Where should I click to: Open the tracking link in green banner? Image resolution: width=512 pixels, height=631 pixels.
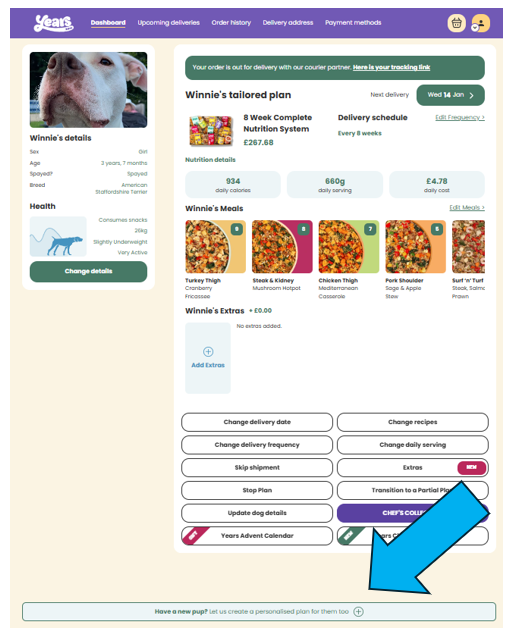tap(391, 67)
